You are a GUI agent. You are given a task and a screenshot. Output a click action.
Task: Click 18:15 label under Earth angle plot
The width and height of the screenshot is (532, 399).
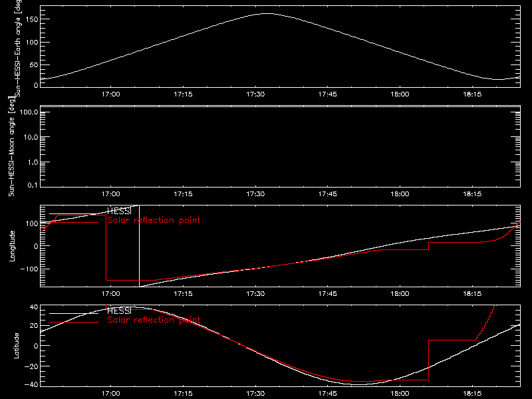(x=472, y=94)
